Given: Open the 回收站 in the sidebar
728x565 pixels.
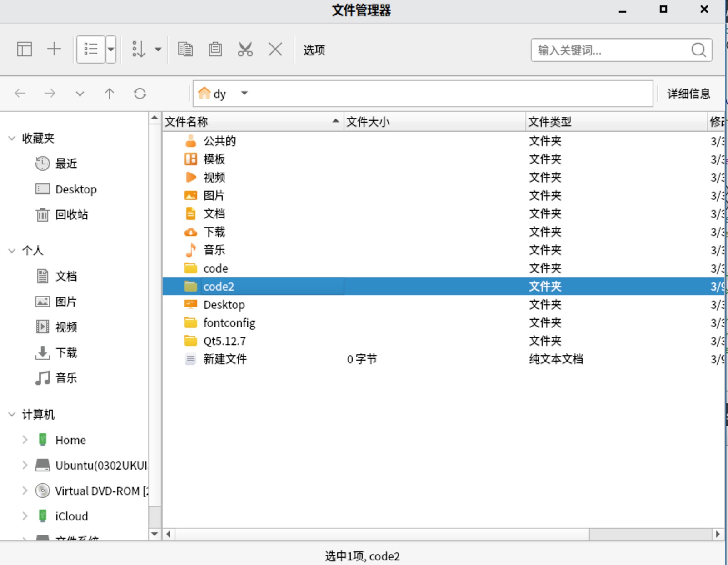Looking at the screenshot, I should click(x=71, y=214).
